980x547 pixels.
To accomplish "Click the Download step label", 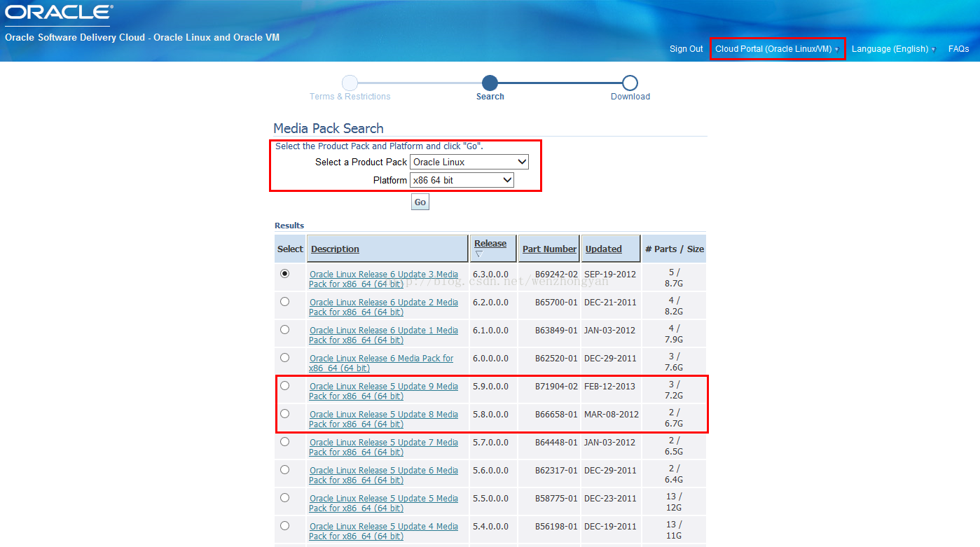I will [x=630, y=97].
